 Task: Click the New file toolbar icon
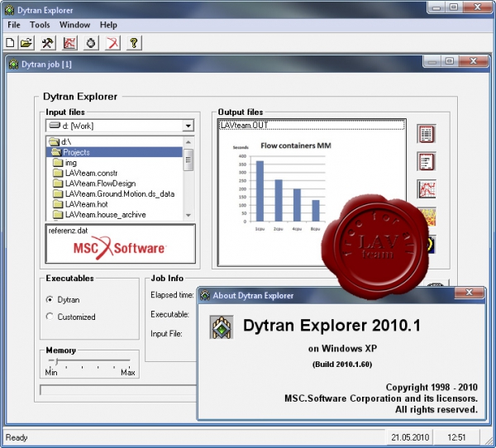[11, 43]
